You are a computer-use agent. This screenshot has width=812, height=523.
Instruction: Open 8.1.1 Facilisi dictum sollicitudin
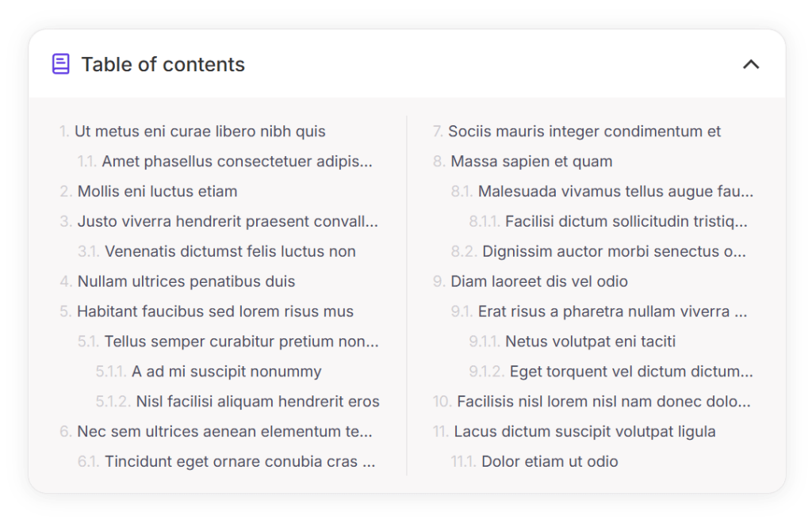pyautogui.click(x=626, y=222)
